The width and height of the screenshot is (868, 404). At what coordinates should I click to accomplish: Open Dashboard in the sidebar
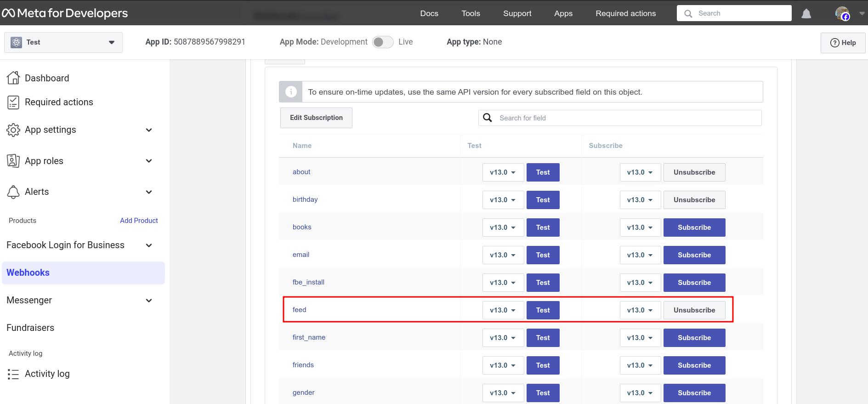pos(47,78)
